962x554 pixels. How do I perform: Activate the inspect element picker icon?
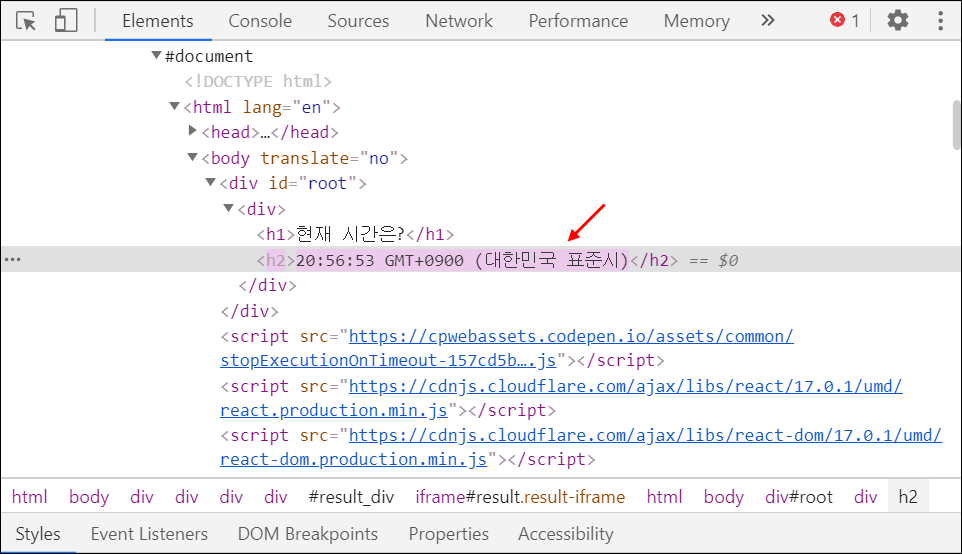(x=26, y=21)
